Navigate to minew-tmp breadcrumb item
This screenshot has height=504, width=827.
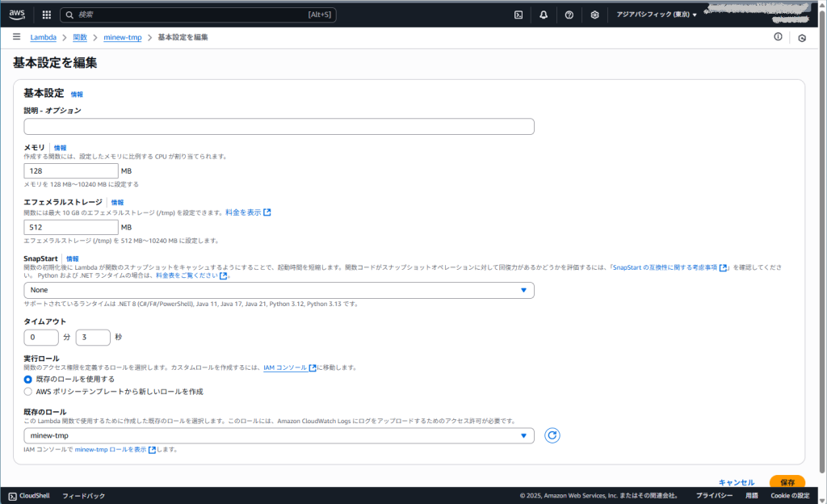tap(122, 37)
